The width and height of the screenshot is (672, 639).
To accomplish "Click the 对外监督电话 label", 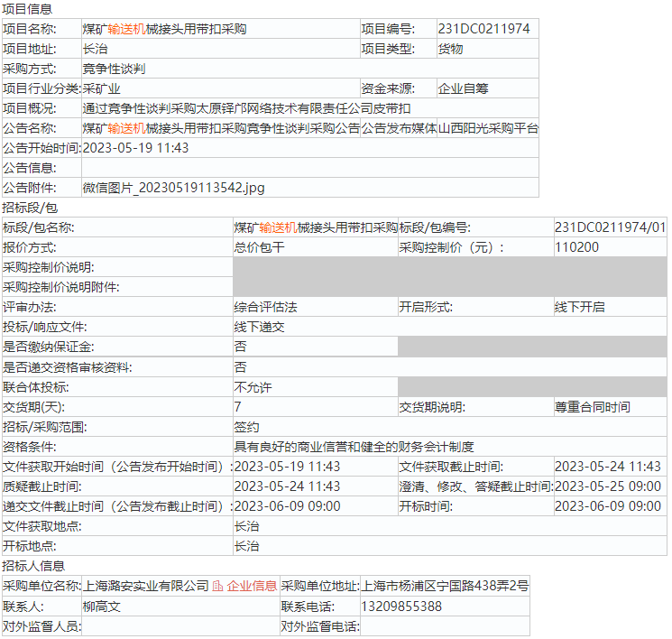I will point(320,626).
